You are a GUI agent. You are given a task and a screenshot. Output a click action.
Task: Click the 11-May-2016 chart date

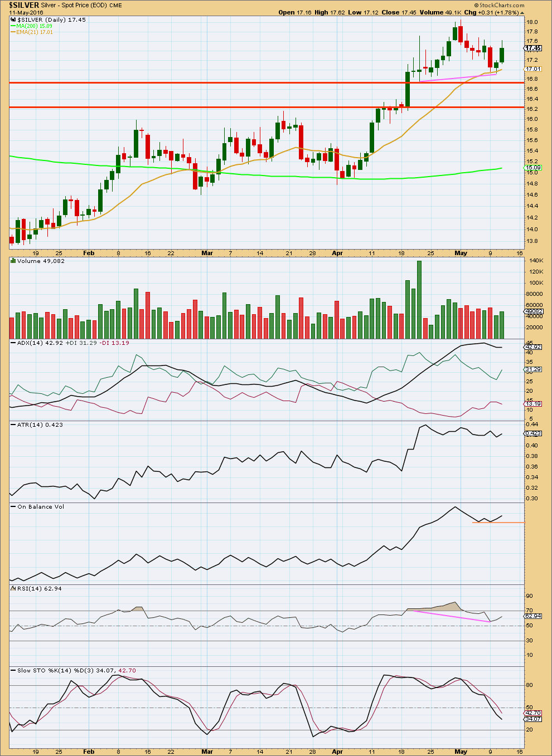(26, 12)
